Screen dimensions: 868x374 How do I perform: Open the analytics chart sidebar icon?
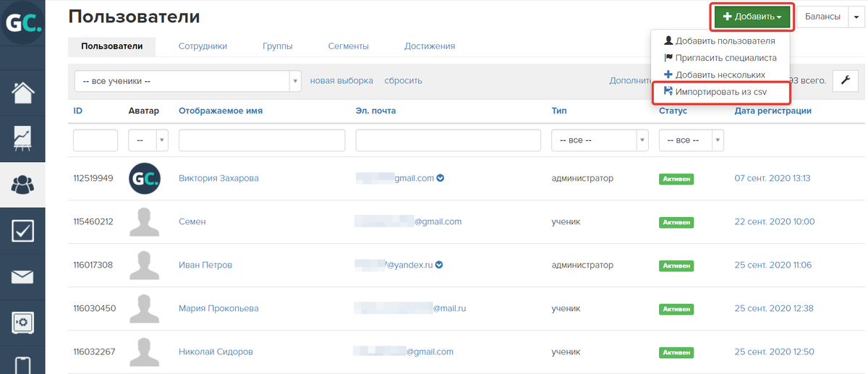click(22, 139)
